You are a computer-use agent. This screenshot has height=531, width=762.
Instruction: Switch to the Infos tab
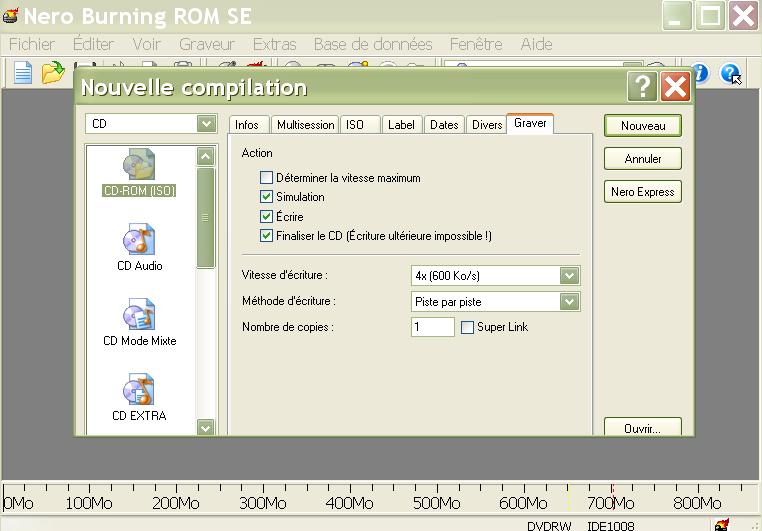(247, 125)
